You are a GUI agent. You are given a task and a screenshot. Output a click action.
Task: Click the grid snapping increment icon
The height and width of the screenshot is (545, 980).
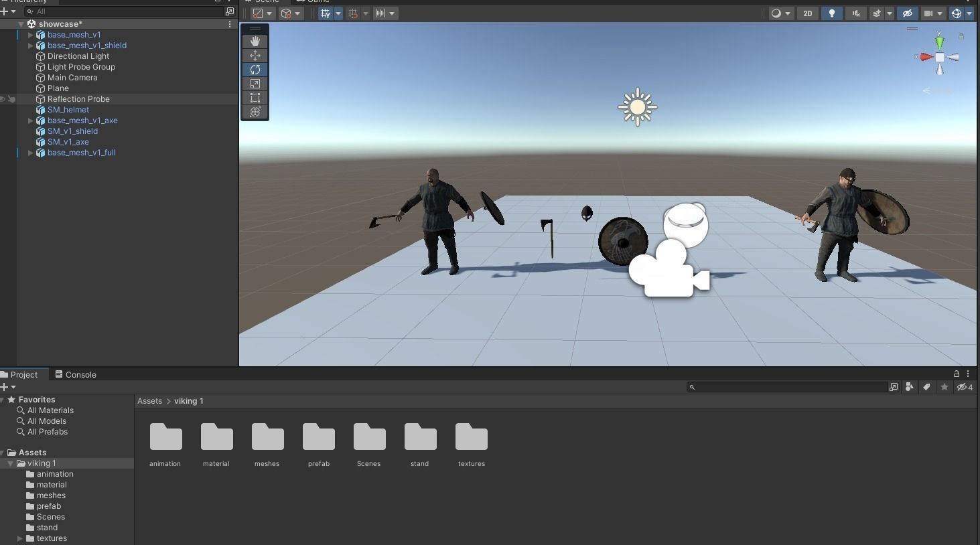(x=353, y=13)
